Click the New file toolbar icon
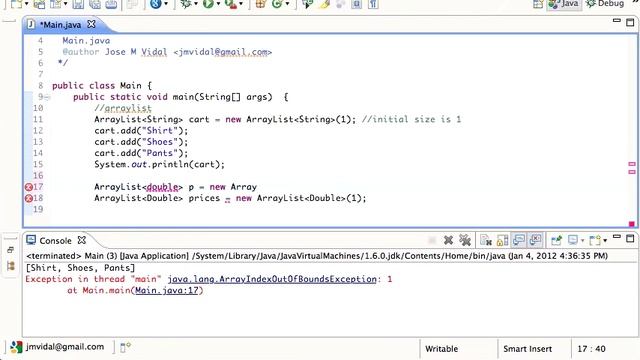640x360 pixels. tap(16, 4)
